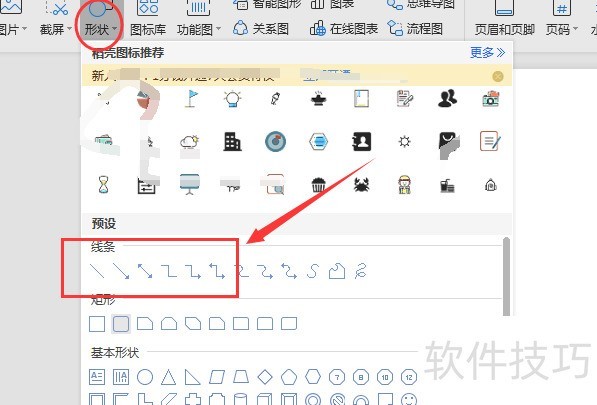Click the shapes panel vertical scrollbar
This screenshot has height=405, width=597.
tap(506, 276)
